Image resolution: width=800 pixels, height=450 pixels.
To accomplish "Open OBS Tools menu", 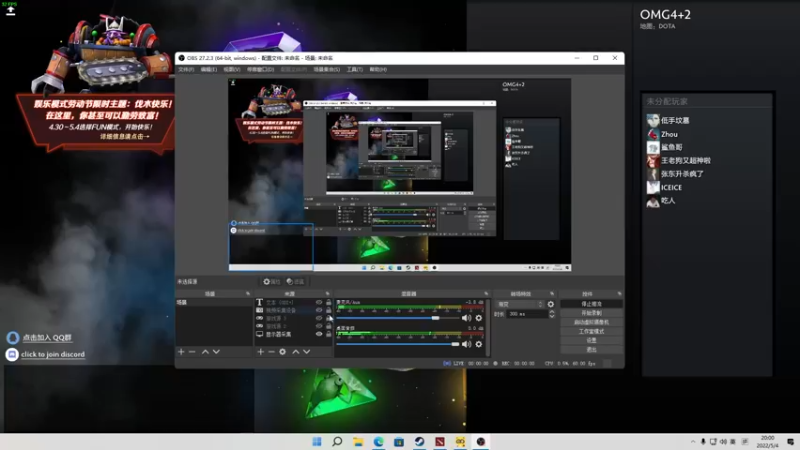I will pos(355,69).
